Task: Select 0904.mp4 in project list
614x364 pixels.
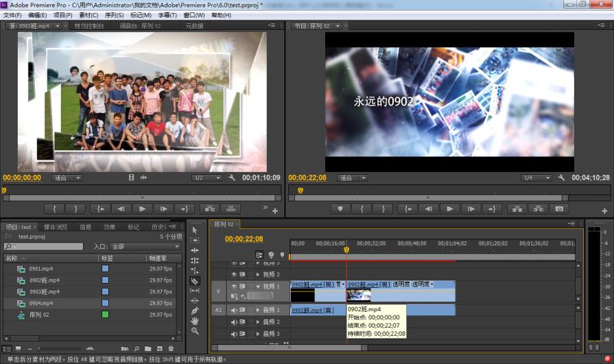Action: pyautogui.click(x=41, y=303)
